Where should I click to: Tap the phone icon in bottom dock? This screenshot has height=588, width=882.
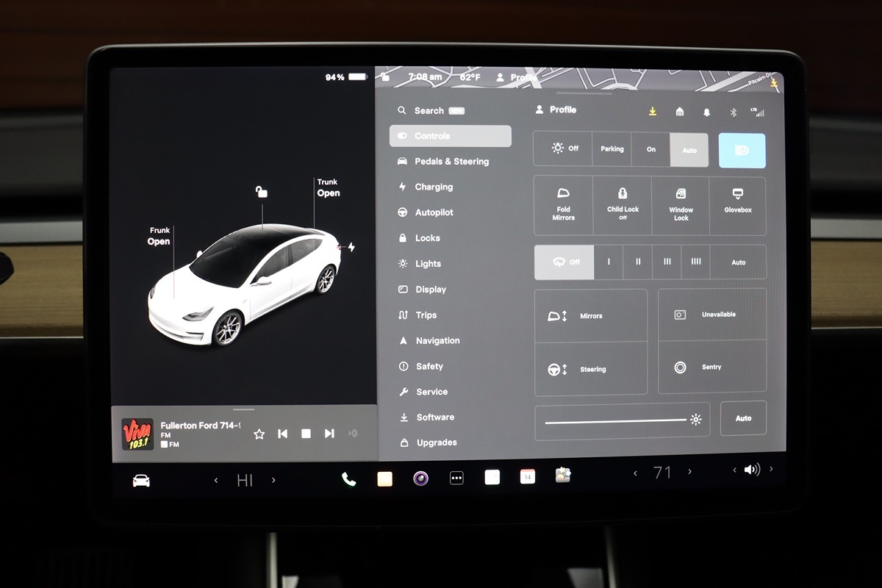[x=348, y=479]
